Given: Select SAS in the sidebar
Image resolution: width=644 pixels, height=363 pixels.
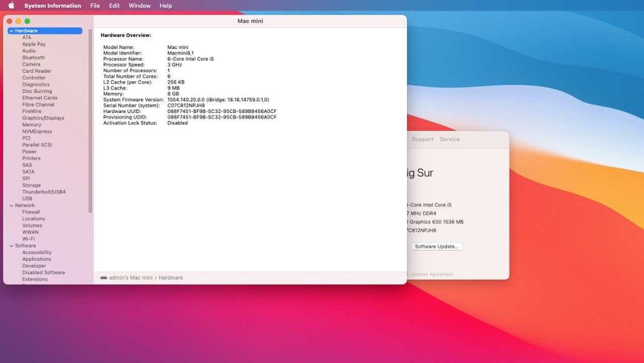Looking at the screenshot, I should point(27,165).
